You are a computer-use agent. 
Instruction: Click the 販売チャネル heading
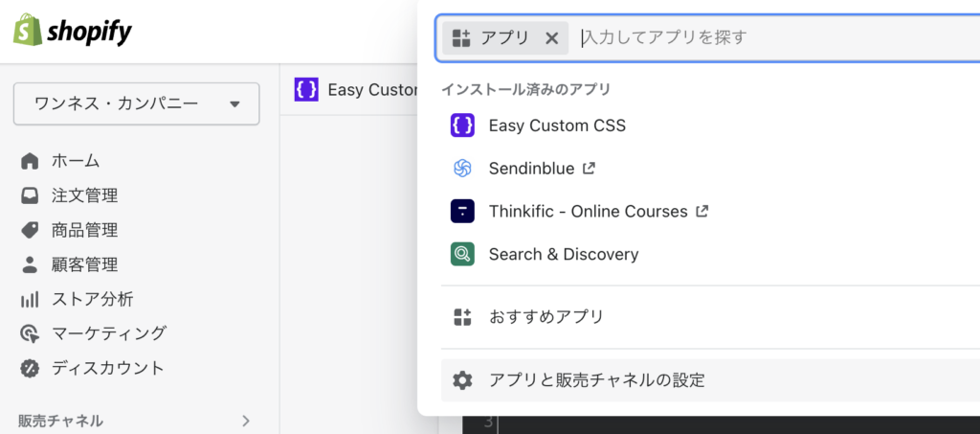click(x=60, y=421)
